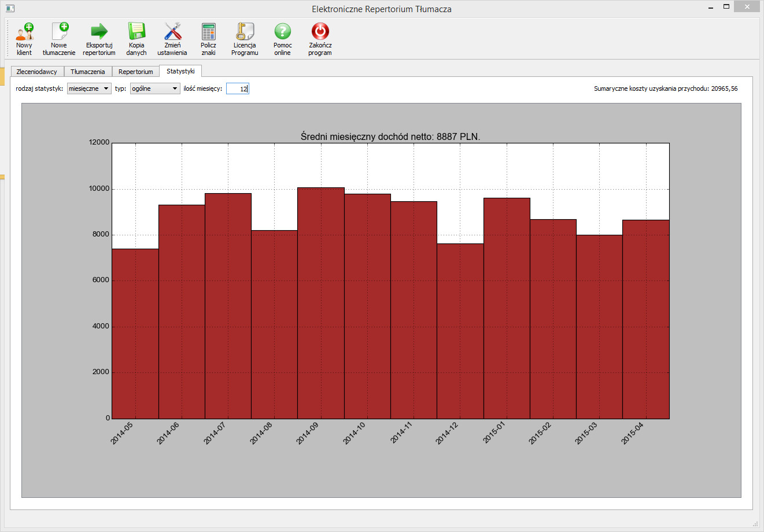764x532 pixels.
Task: Click Zakończ program power icon
Action: [x=320, y=31]
